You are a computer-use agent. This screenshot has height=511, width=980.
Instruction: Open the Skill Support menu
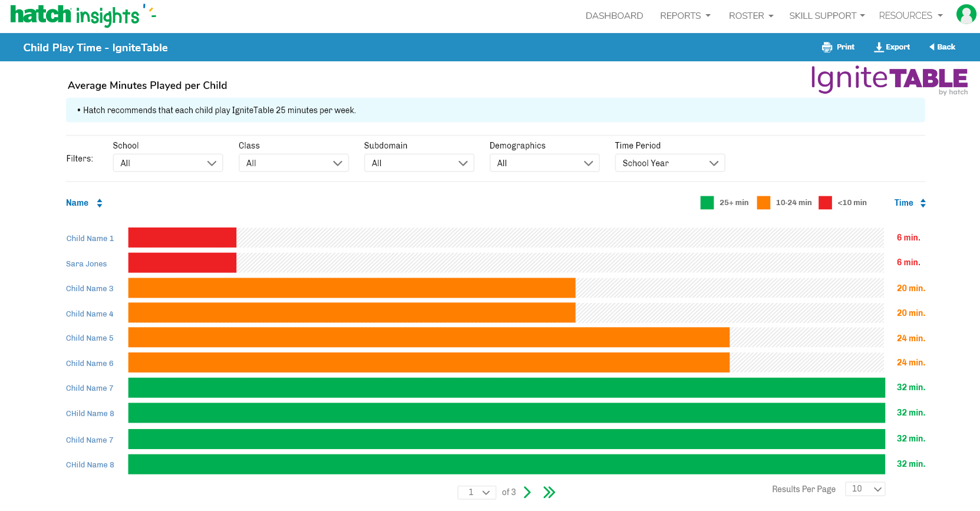(826, 16)
